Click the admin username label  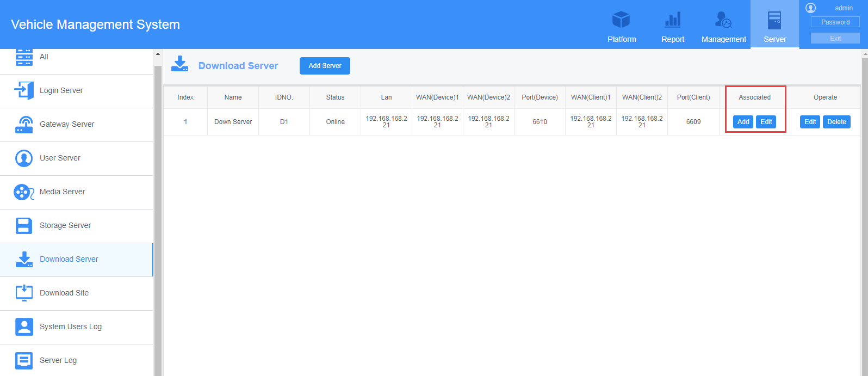844,8
